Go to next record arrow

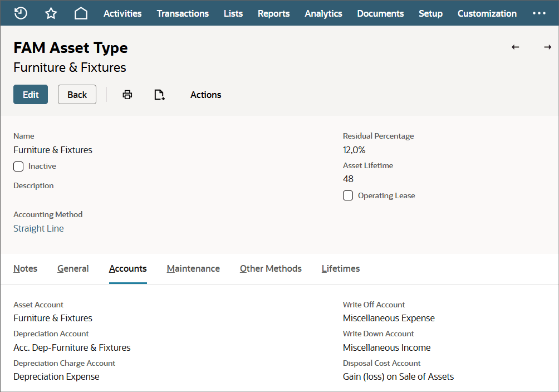tap(548, 47)
